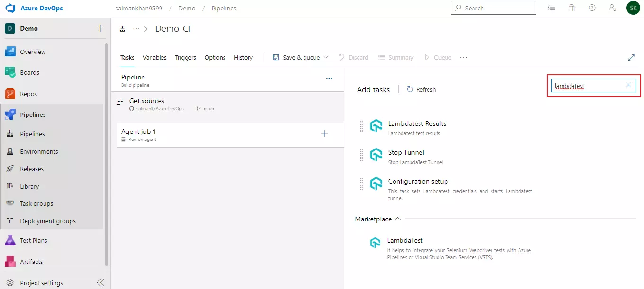Screen dimensions: 644x289
Task: Expand the Save & queue dropdown arrow
Action: 326,57
